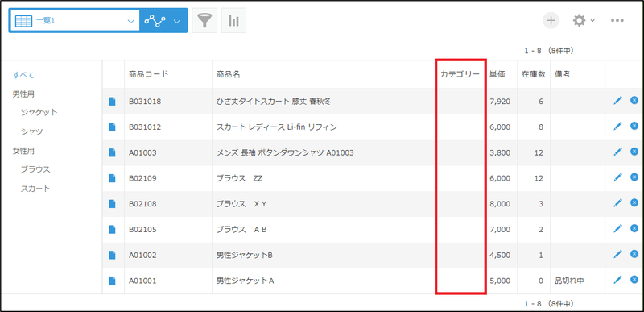Select シャツ subcategory
Viewport: 644px width, 312px height.
32,131
